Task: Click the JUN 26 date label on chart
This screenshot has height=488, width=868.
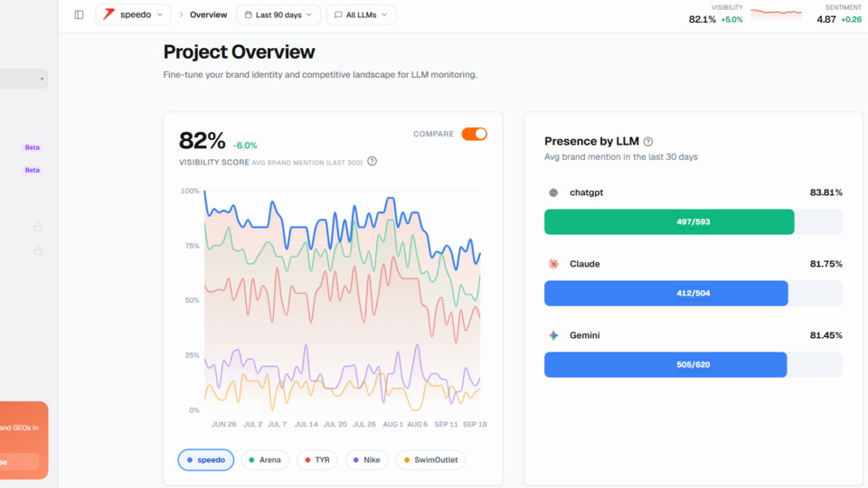Action: pos(223,425)
